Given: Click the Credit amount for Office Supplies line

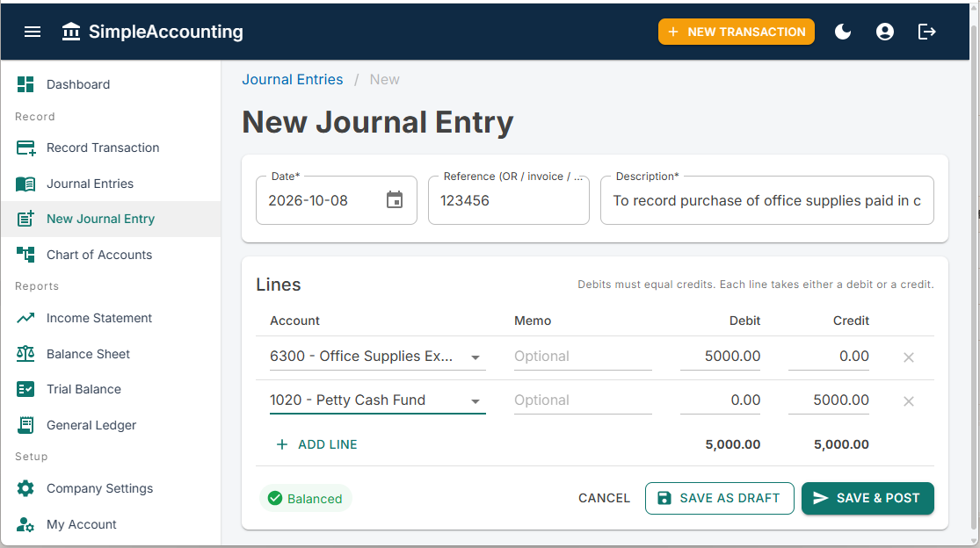Looking at the screenshot, I should (x=829, y=357).
